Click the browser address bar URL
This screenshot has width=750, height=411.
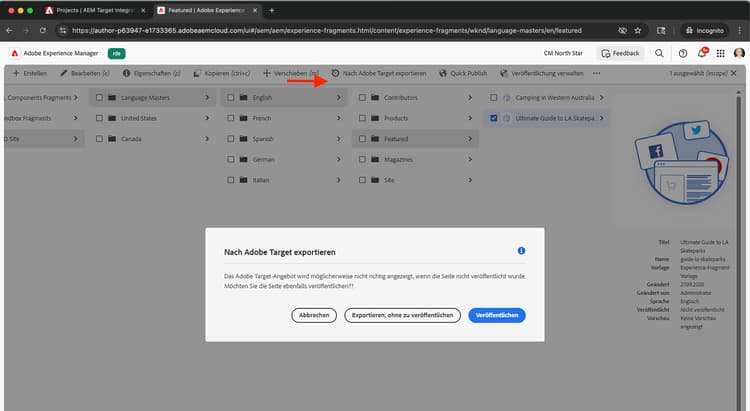[x=327, y=31]
